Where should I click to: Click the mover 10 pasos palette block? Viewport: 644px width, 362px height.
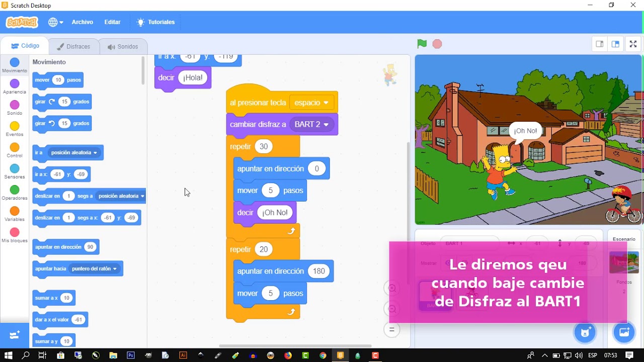[x=58, y=80]
